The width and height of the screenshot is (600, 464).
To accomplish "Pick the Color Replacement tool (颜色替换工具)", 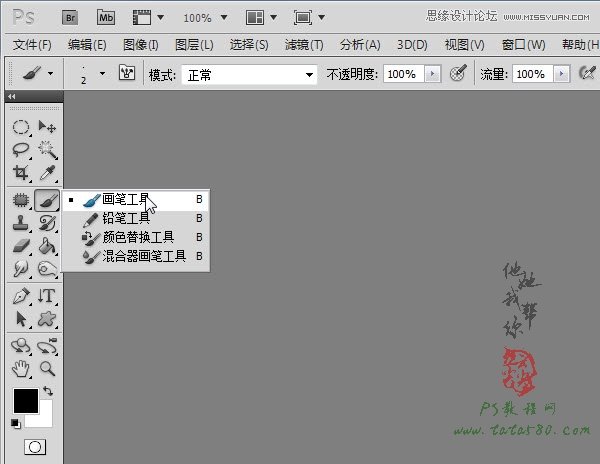I will click(137, 237).
